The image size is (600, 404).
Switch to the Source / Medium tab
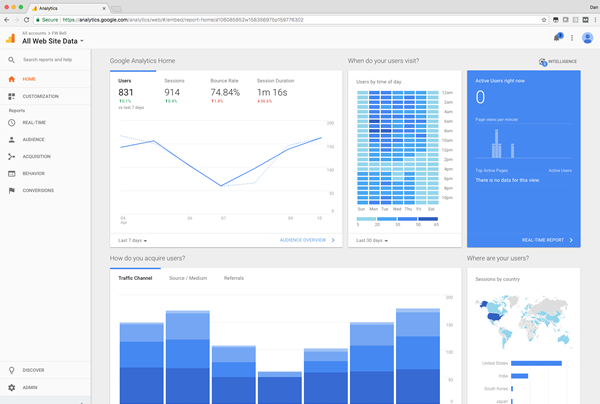point(188,278)
